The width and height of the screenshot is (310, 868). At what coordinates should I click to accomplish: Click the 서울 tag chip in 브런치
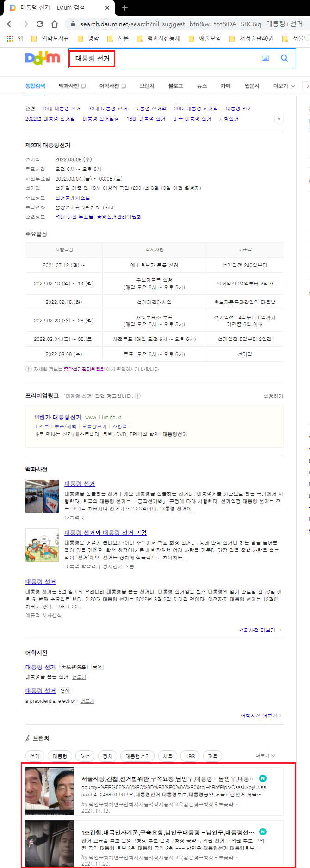(x=167, y=756)
